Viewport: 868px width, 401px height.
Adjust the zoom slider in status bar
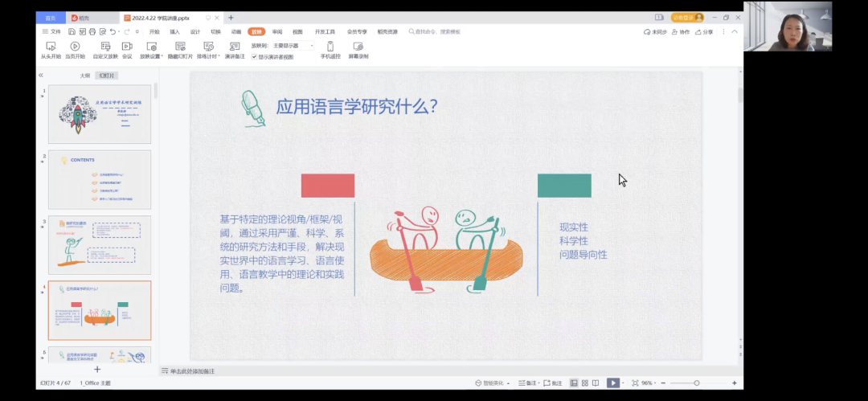pos(696,383)
